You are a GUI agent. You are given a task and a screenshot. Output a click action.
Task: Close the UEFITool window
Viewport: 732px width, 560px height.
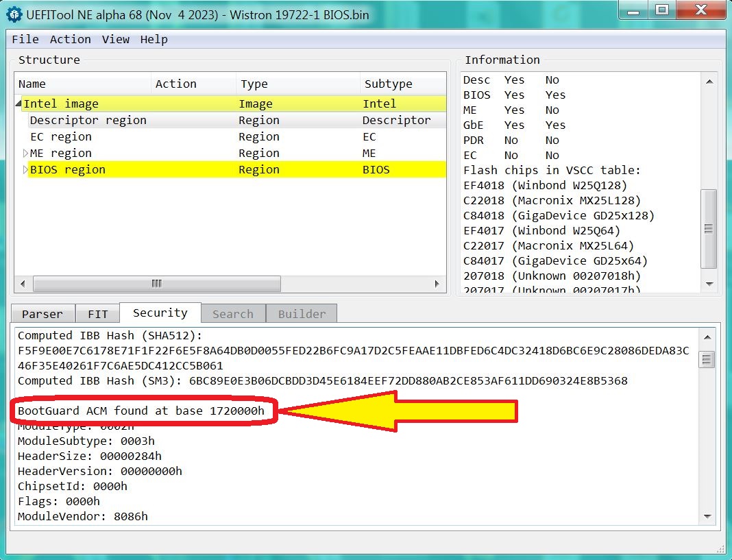[x=701, y=10]
